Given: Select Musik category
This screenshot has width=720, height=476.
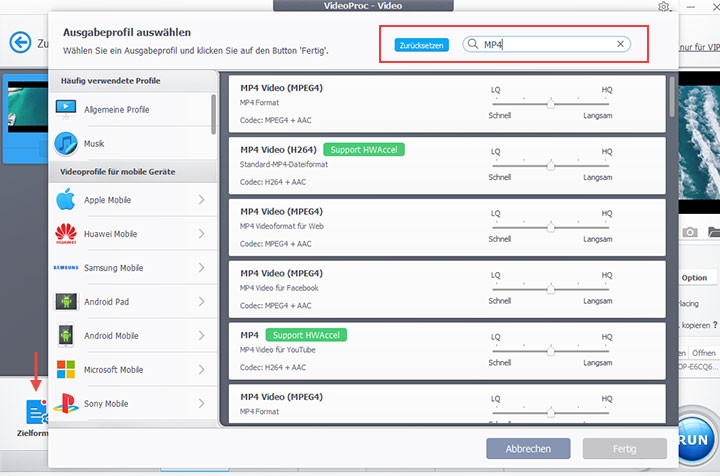Looking at the screenshot, I should click(x=130, y=143).
